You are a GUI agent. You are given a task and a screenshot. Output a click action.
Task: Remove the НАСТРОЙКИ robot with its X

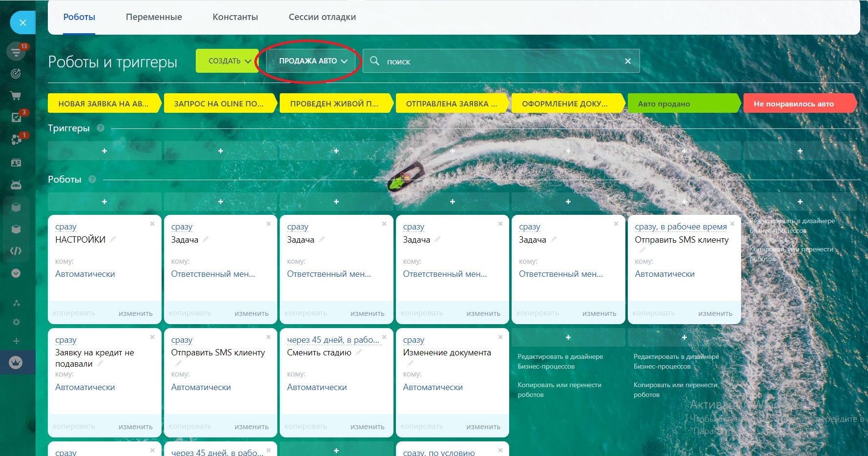[152, 224]
